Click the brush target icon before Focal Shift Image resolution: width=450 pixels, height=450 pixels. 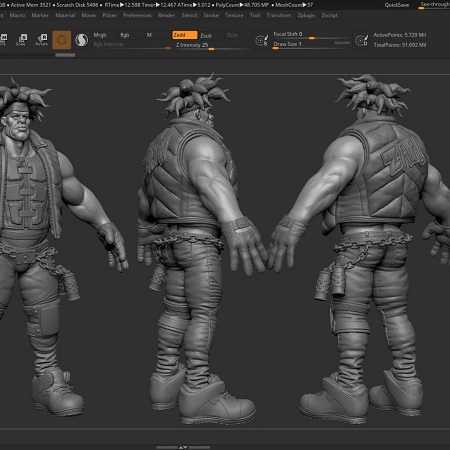coord(261,40)
